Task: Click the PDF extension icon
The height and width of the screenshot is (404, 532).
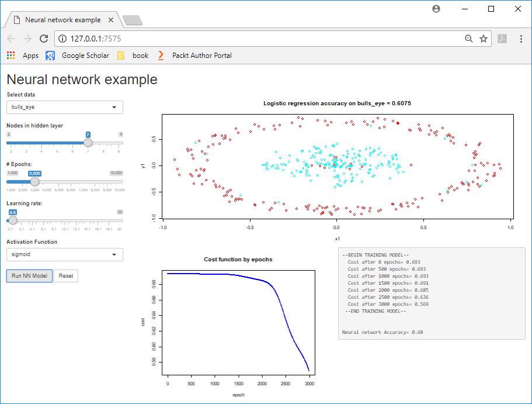Action: (502, 39)
